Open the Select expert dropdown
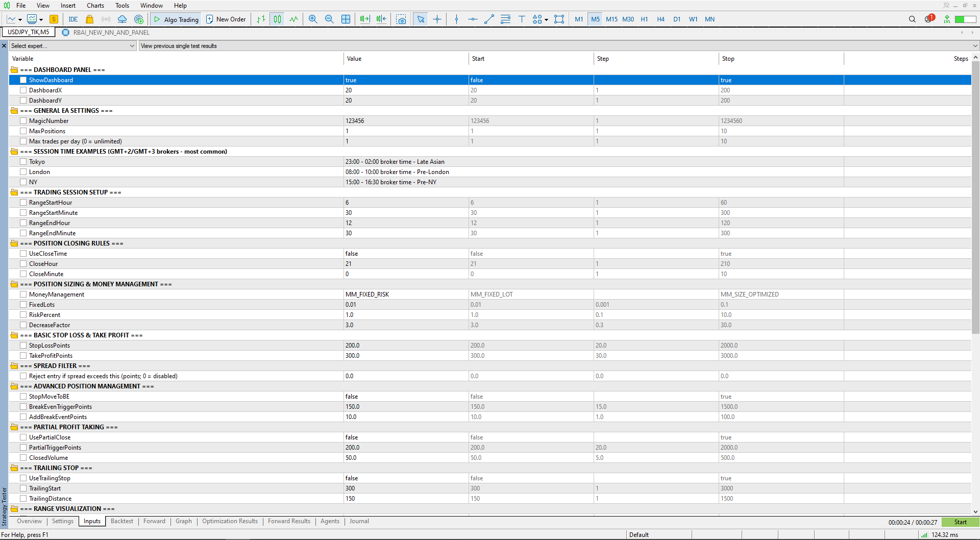This screenshot has width=980, height=540. click(73, 46)
